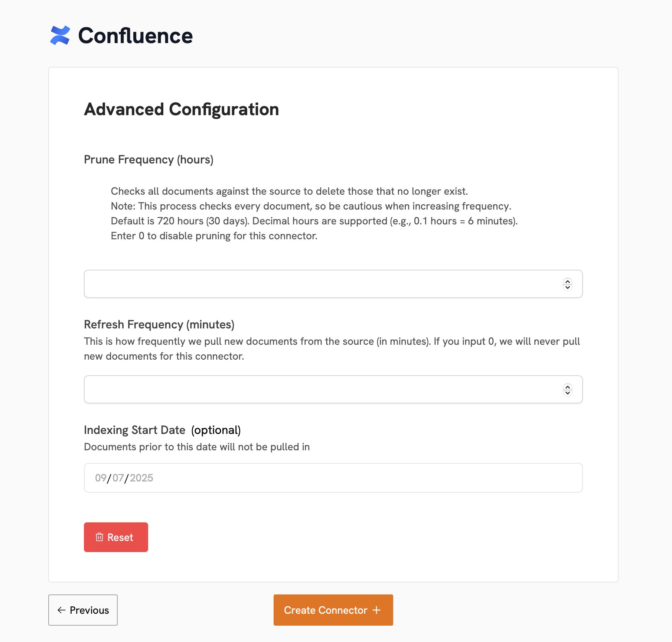Click the Create Connector button
This screenshot has width=672, height=642.
[x=333, y=610]
